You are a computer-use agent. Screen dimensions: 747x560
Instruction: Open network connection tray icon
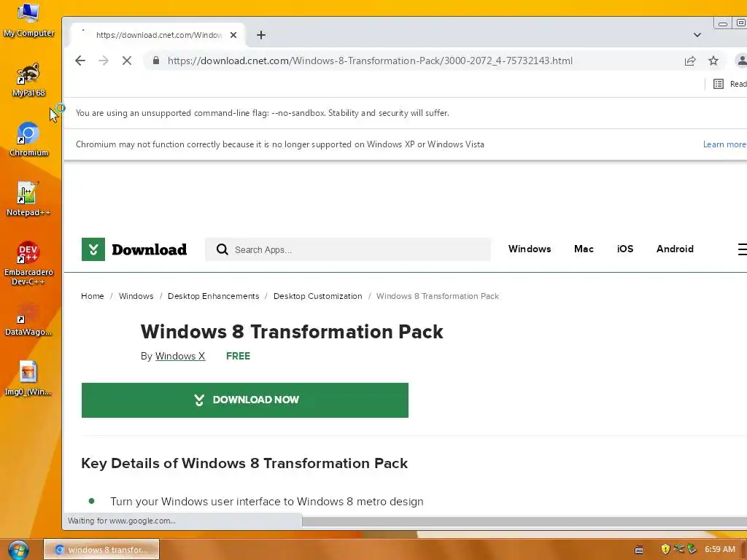click(x=678, y=549)
